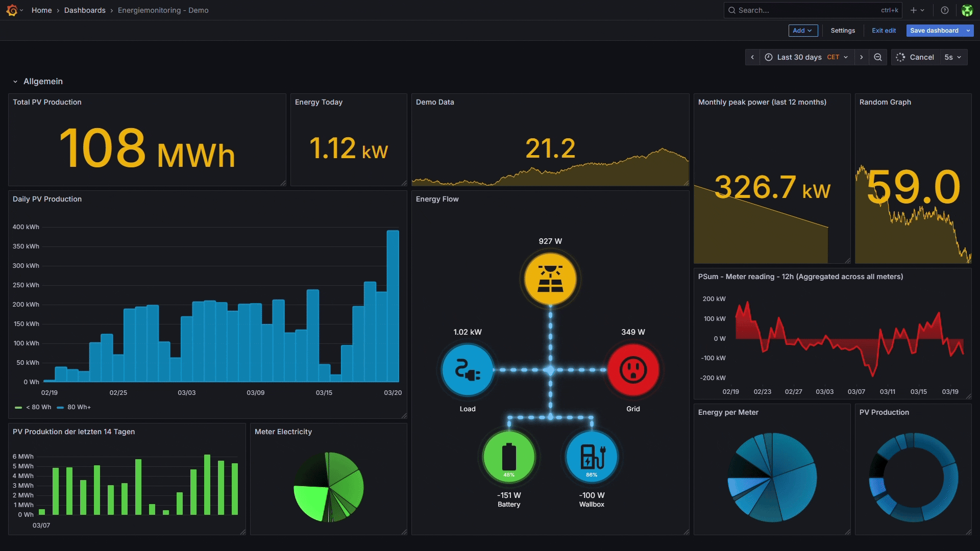Open the 5s refresh interval dropdown
This screenshot has width=980, height=551.
pos(952,57)
